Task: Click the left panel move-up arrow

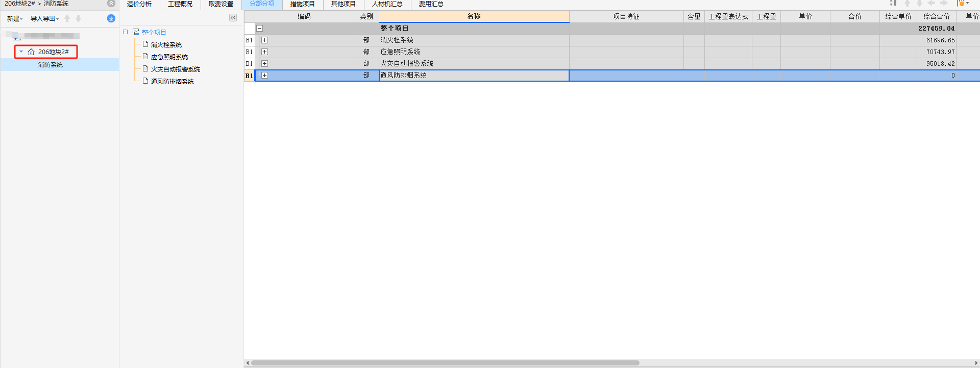Action: (67, 18)
